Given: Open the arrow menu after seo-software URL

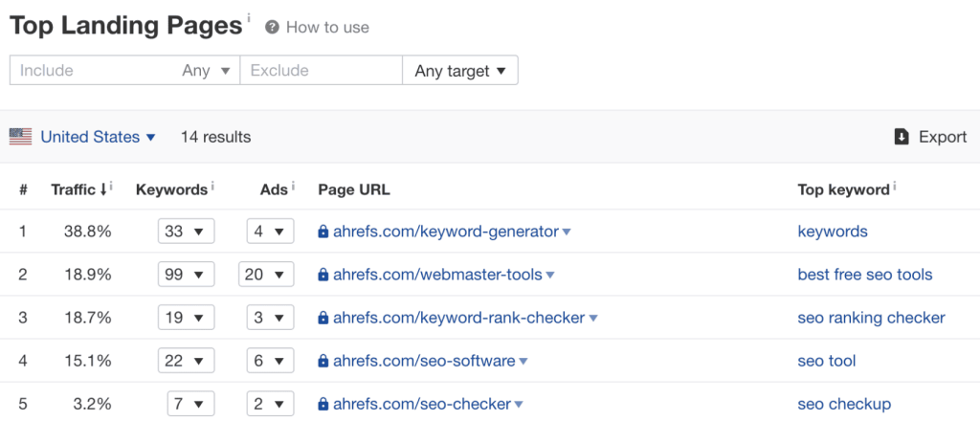Looking at the screenshot, I should pyautogui.click(x=523, y=362).
